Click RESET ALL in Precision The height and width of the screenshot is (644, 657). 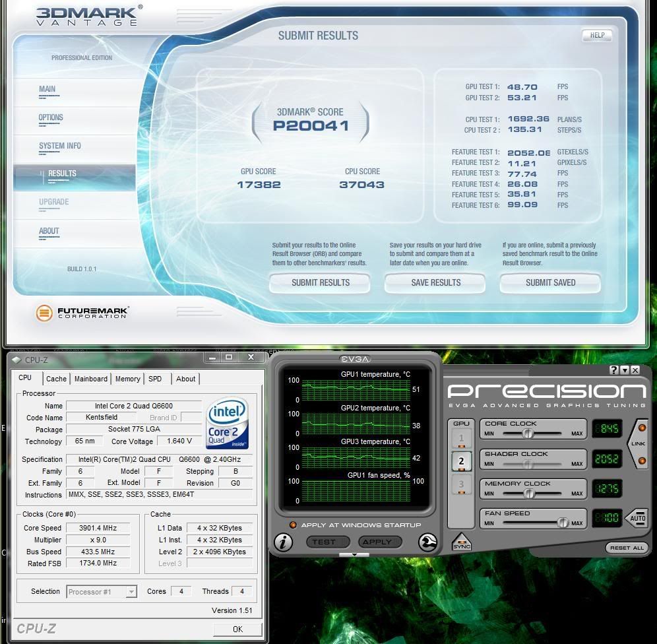pos(627,548)
